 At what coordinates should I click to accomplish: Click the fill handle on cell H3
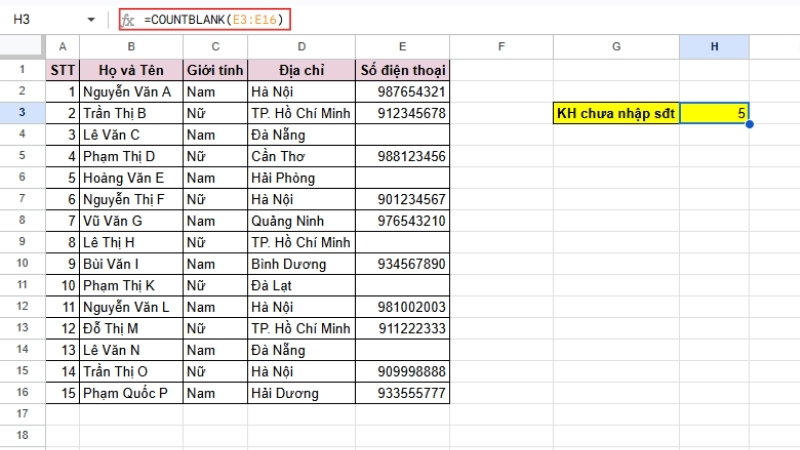749,124
